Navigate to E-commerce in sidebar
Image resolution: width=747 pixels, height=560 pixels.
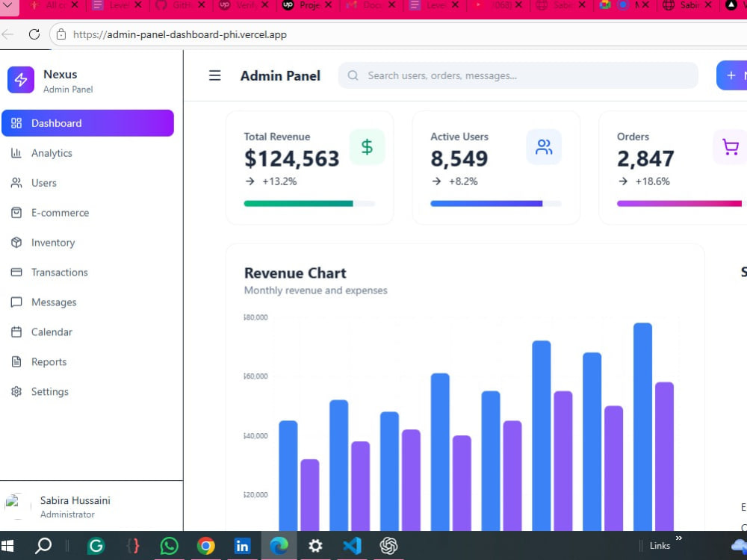pyautogui.click(x=87, y=212)
